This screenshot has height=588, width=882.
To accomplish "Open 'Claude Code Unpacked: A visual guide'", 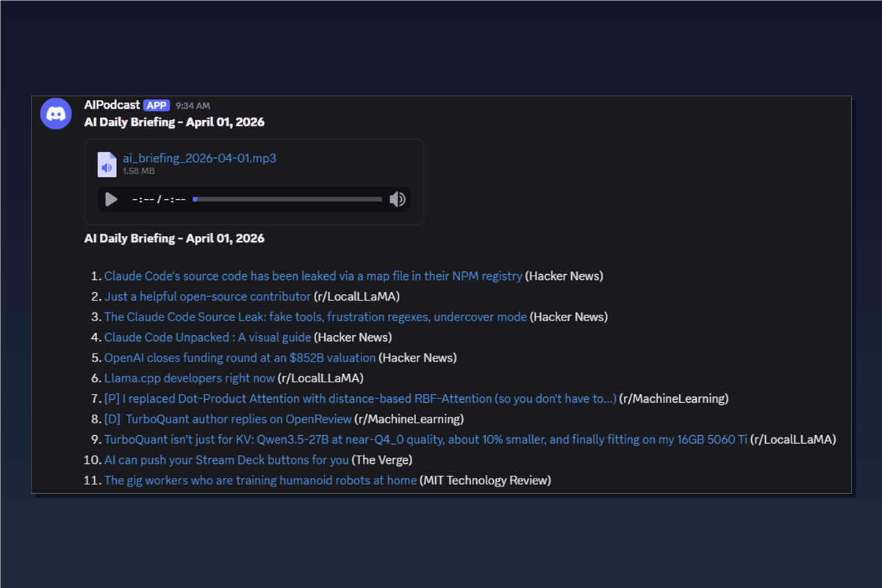I will (x=207, y=337).
